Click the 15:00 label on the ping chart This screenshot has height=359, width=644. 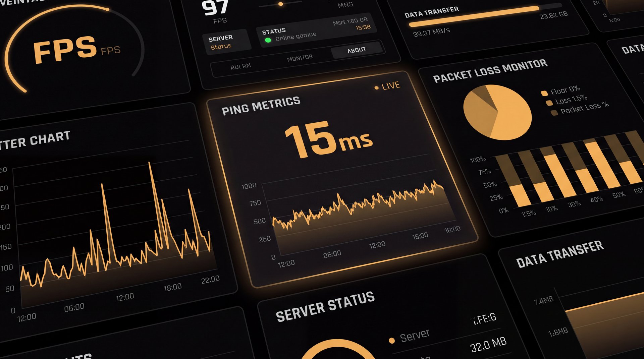click(x=420, y=236)
